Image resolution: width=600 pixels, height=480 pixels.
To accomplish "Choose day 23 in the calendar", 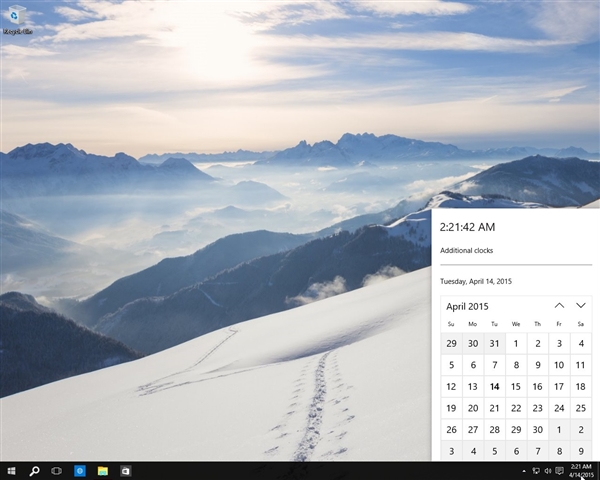I will 538,408.
